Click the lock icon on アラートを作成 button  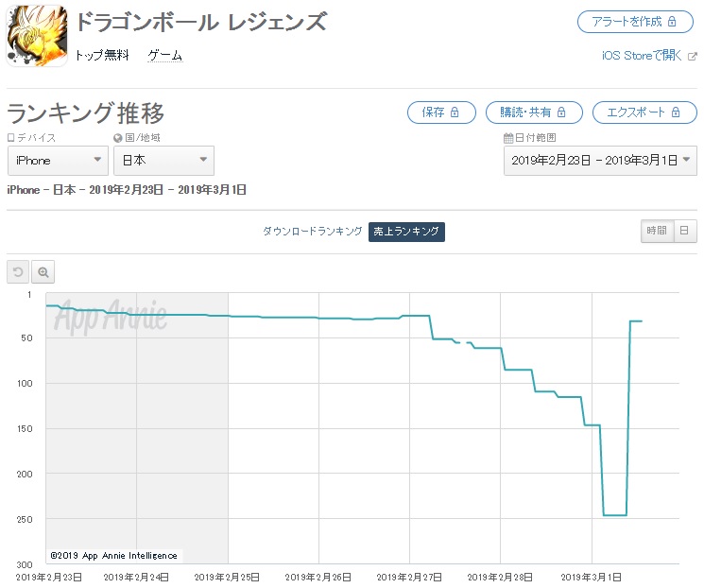[672, 22]
